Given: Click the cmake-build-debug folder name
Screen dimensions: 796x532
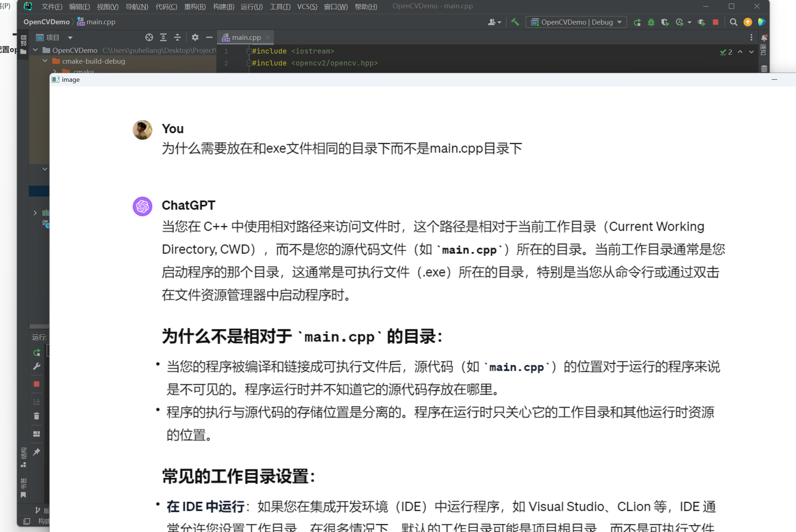Looking at the screenshot, I should pyautogui.click(x=93, y=61).
